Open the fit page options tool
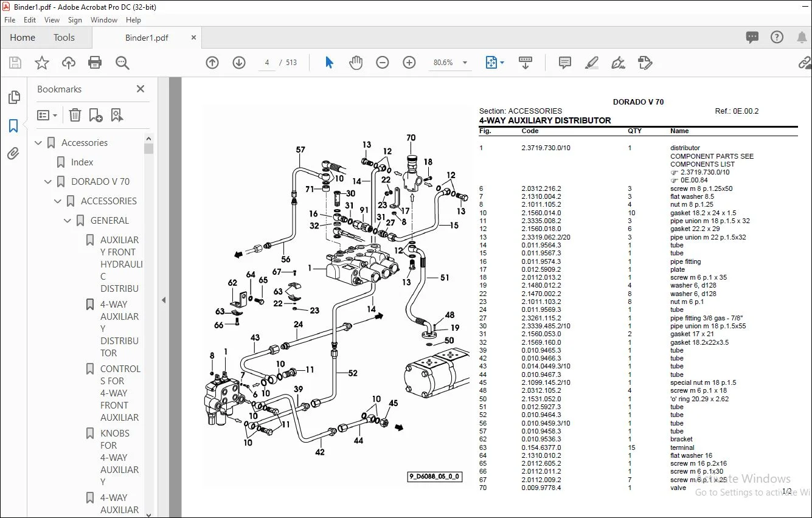The image size is (812, 518). [494, 63]
